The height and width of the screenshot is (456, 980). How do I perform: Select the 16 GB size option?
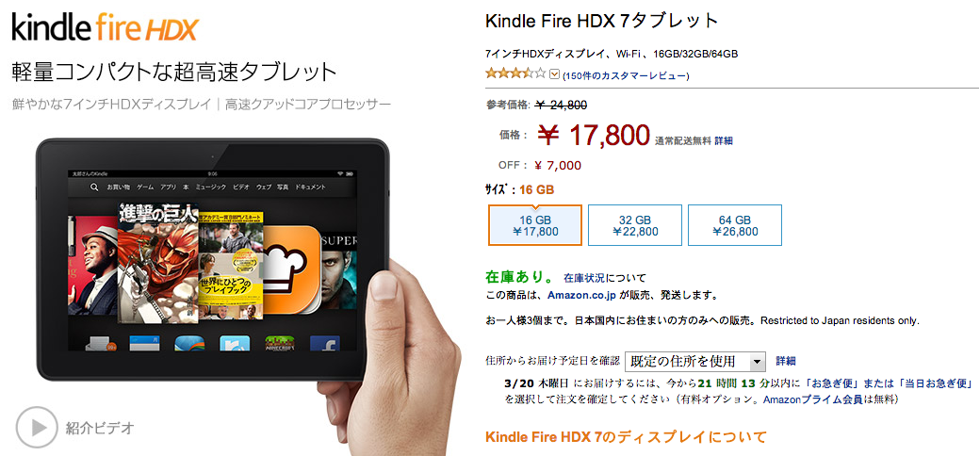tap(535, 225)
